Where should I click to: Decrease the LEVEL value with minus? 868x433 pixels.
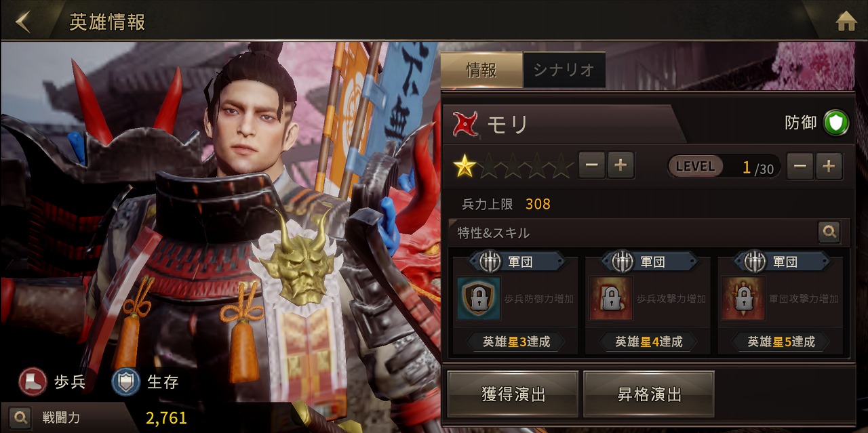(x=800, y=166)
